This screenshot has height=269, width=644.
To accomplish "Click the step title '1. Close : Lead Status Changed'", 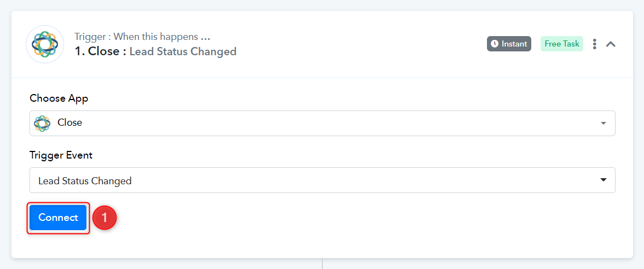I will coord(155,51).
